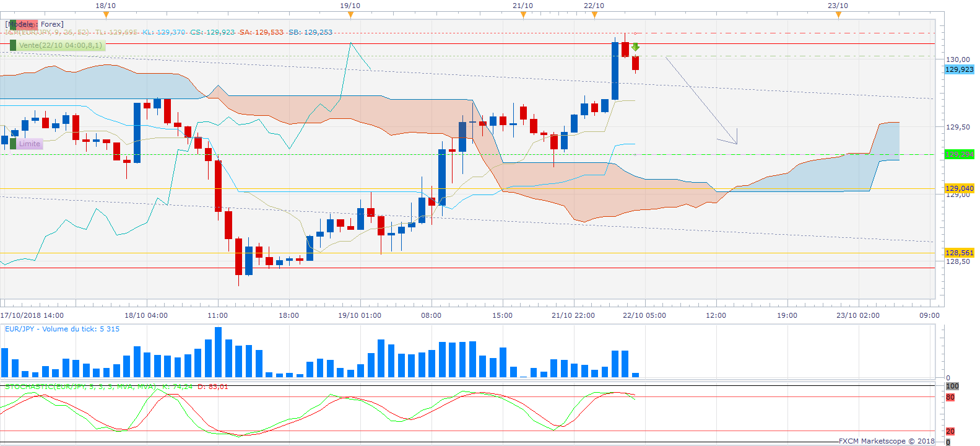This screenshot has width=980, height=446.
Task: Click the 08:00 time axis label
Action: point(431,315)
